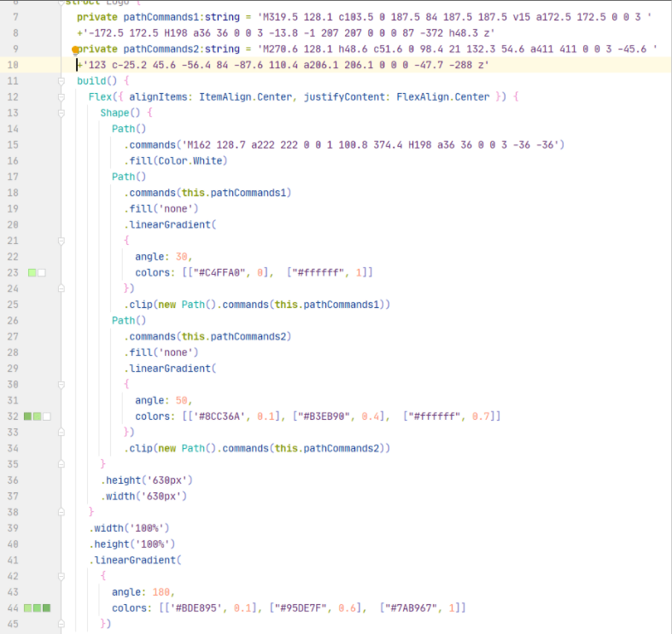Click the fold end marker on line 38

61,512
